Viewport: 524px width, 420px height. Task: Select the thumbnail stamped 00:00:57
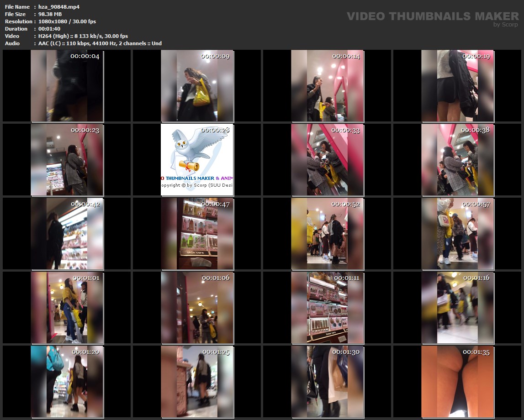(x=457, y=234)
